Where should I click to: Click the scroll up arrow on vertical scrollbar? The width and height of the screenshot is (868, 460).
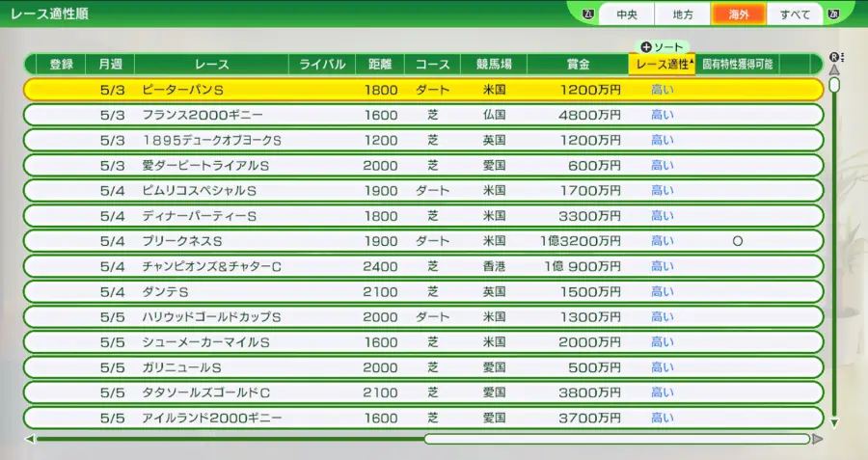pos(834,69)
